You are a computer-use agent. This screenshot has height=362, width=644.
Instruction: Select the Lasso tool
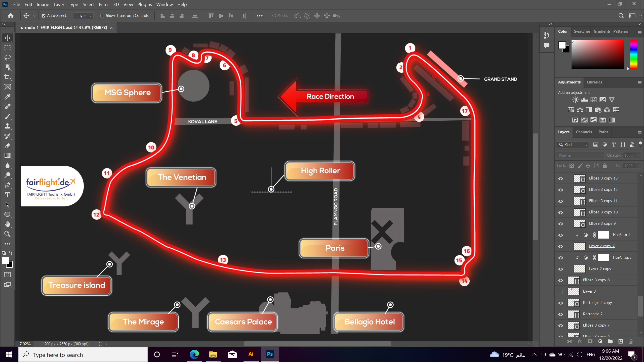click(8, 58)
